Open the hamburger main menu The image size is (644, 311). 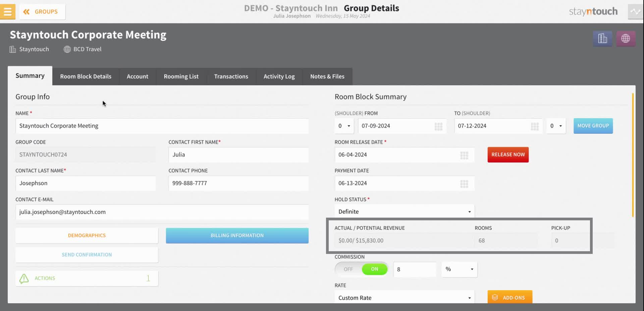tap(7, 12)
